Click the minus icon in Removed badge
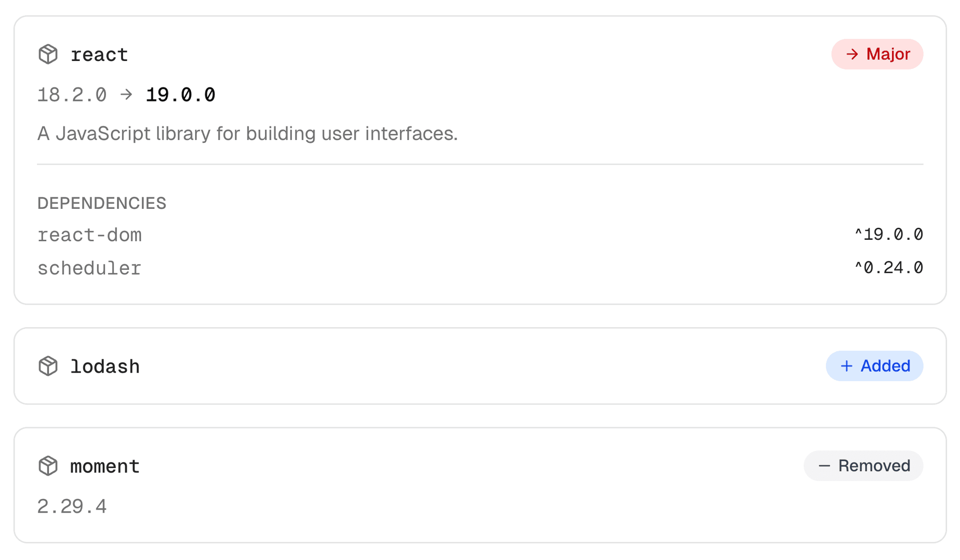This screenshot has height=560, width=960. coord(824,466)
